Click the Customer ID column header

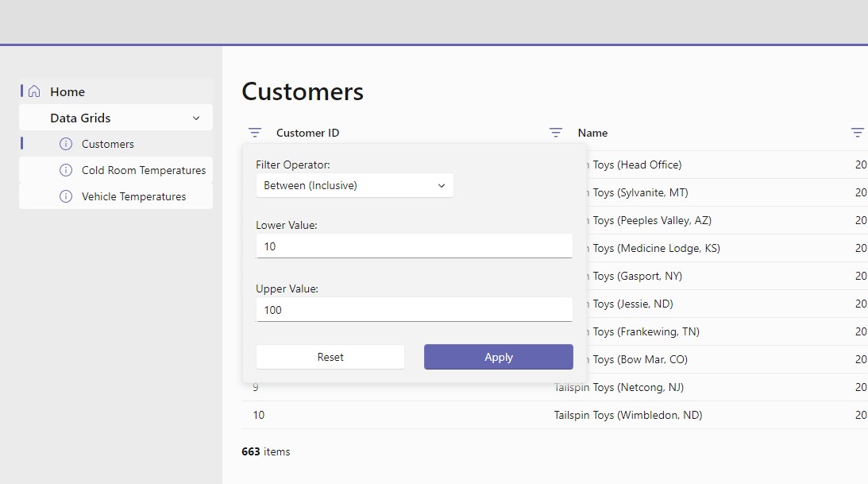coord(308,133)
